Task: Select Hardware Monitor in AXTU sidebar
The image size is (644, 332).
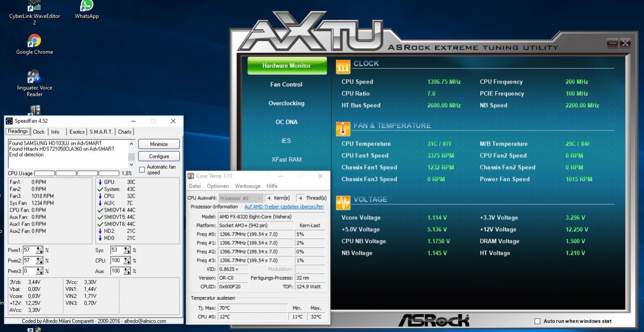Action: tap(287, 66)
